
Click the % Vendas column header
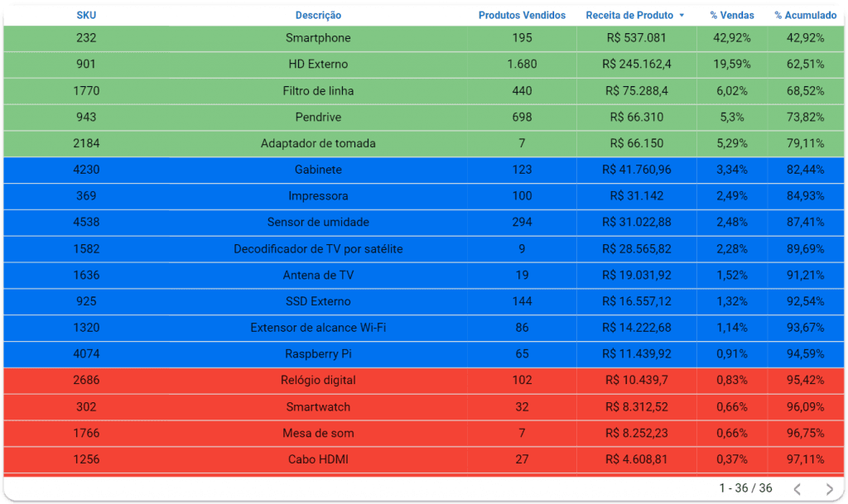point(731,16)
